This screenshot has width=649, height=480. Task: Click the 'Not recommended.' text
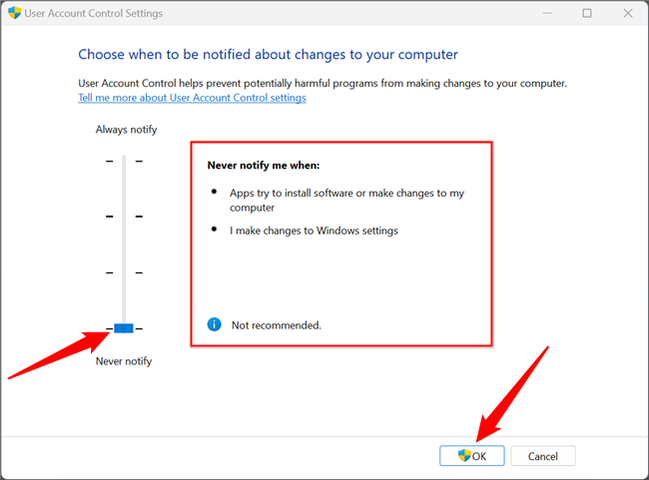(276, 325)
